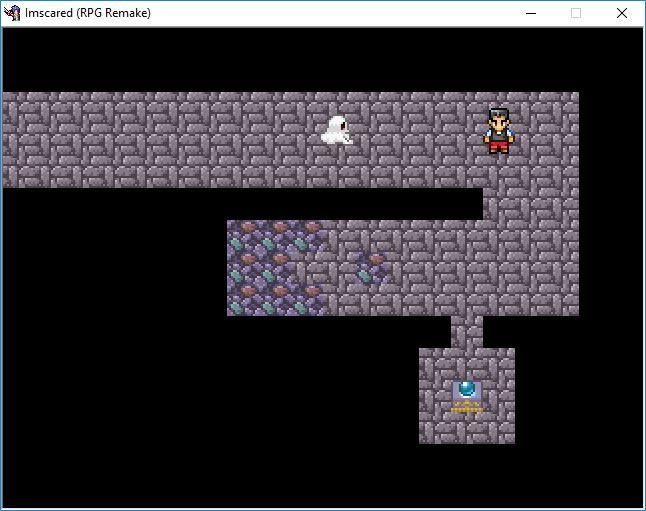Click the player character in red shorts
The width and height of the screenshot is (646, 511).
click(499, 131)
